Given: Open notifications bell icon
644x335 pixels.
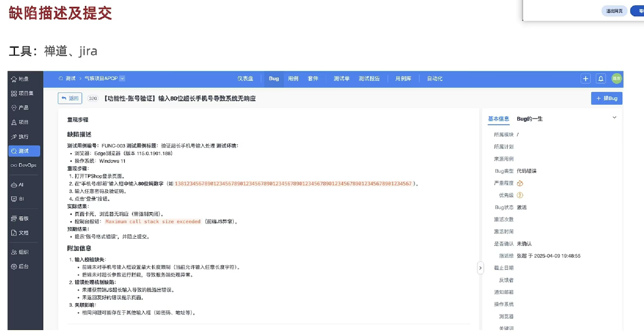Looking at the screenshot, I should (601, 79).
